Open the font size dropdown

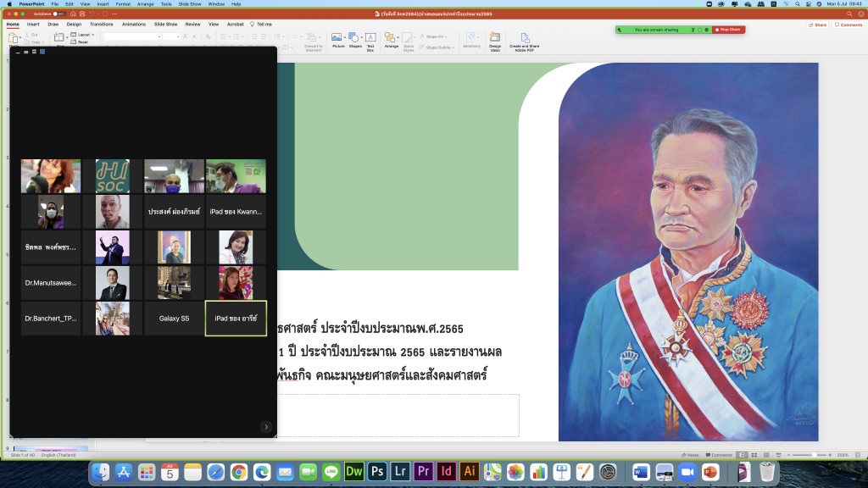pyautogui.click(x=171, y=36)
